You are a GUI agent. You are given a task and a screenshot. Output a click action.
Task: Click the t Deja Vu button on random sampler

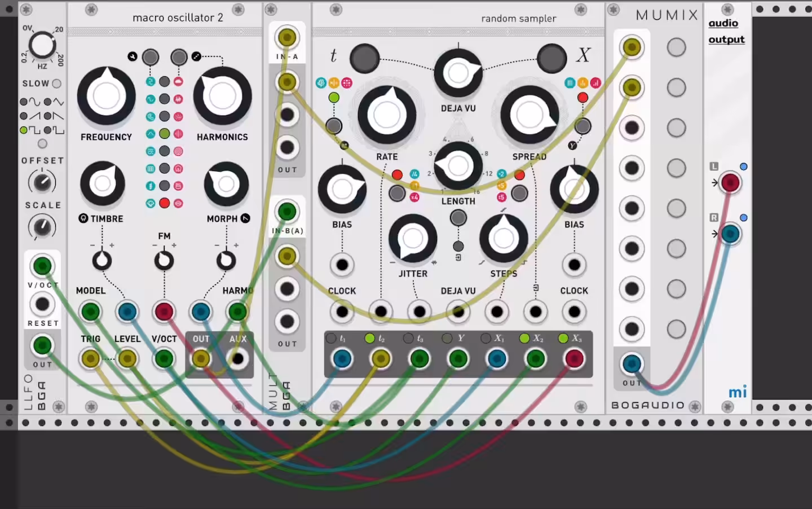(364, 58)
